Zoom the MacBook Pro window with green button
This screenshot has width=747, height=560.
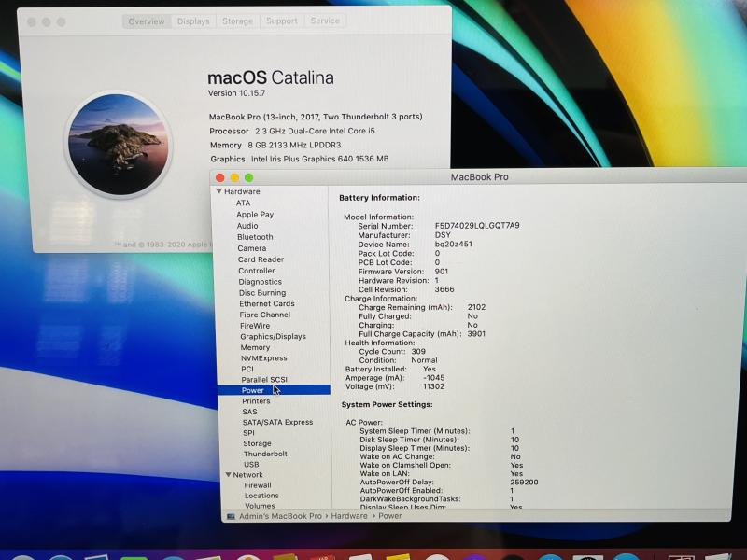tap(248, 177)
